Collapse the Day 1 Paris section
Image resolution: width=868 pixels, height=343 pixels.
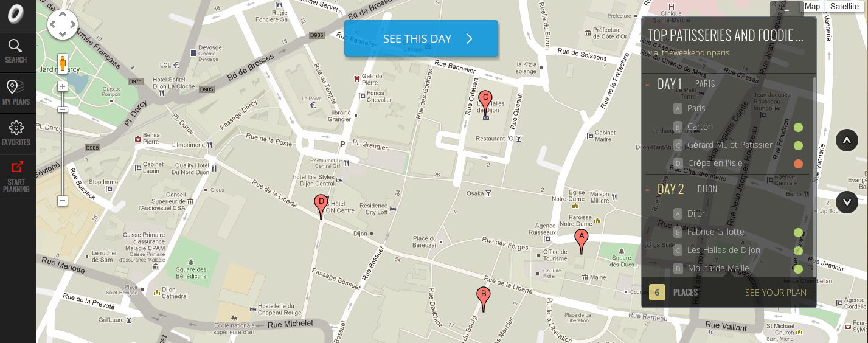coord(647,85)
